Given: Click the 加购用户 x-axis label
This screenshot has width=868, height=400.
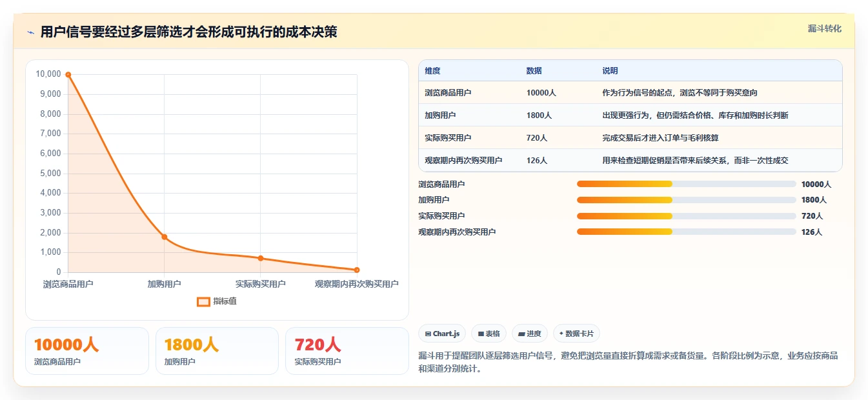Looking at the screenshot, I should click(165, 284).
